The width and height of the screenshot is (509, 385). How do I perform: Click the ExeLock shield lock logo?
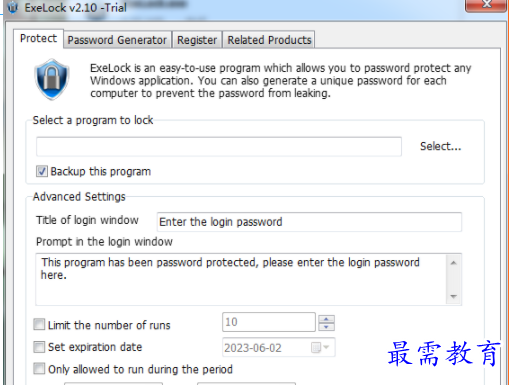[52, 79]
